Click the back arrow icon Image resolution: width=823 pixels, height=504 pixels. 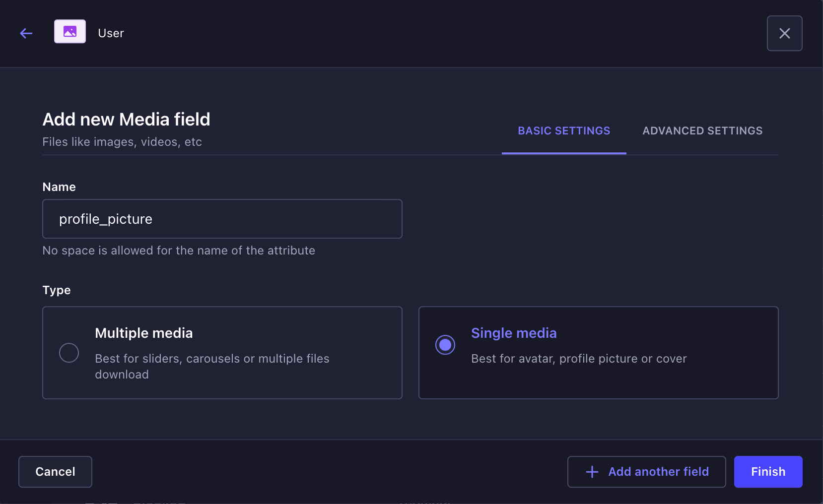point(26,33)
